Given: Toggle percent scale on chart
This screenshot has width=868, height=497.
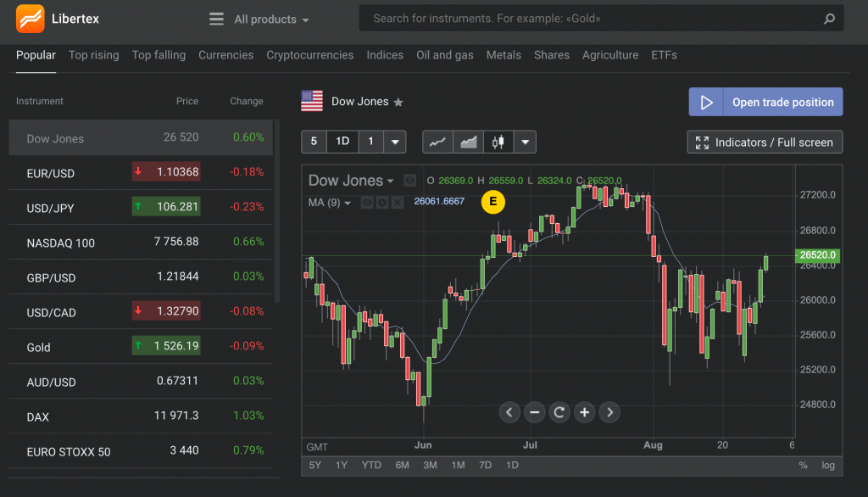Looking at the screenshot, I should tap(803, 466).
